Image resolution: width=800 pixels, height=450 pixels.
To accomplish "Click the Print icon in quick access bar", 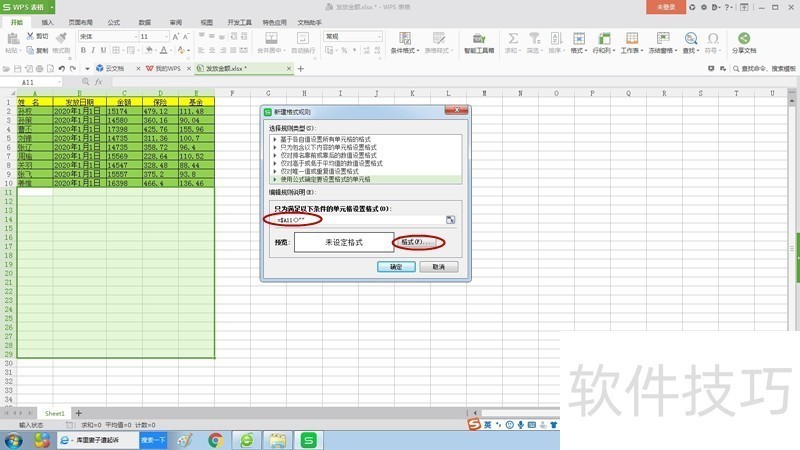I will (x=39, y=68).
